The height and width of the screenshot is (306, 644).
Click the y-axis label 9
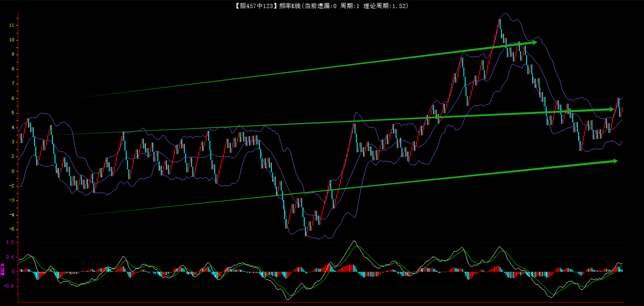click(13, 54)
